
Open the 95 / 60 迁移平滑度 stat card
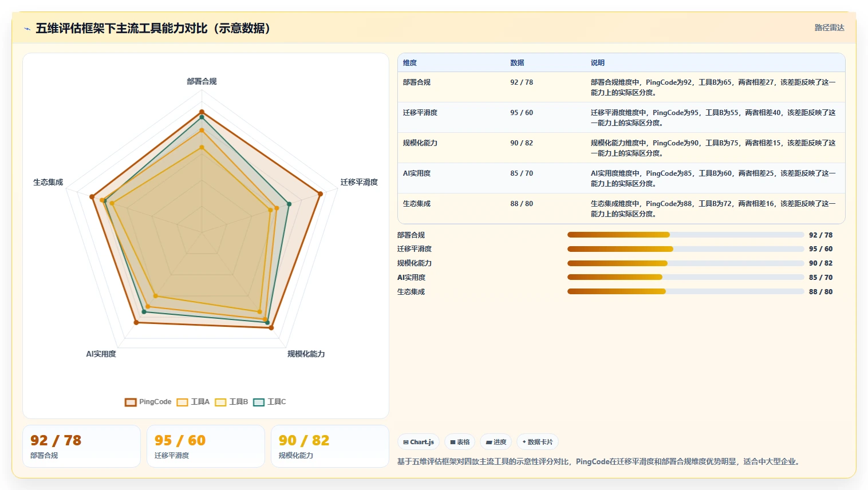click(206, 446)
